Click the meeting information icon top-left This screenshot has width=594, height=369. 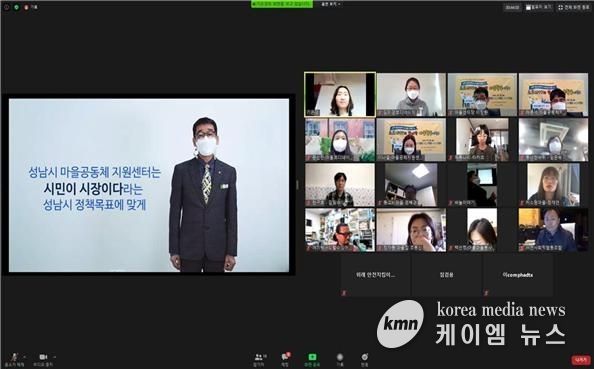pyautogui.click(x=6, y=7)
